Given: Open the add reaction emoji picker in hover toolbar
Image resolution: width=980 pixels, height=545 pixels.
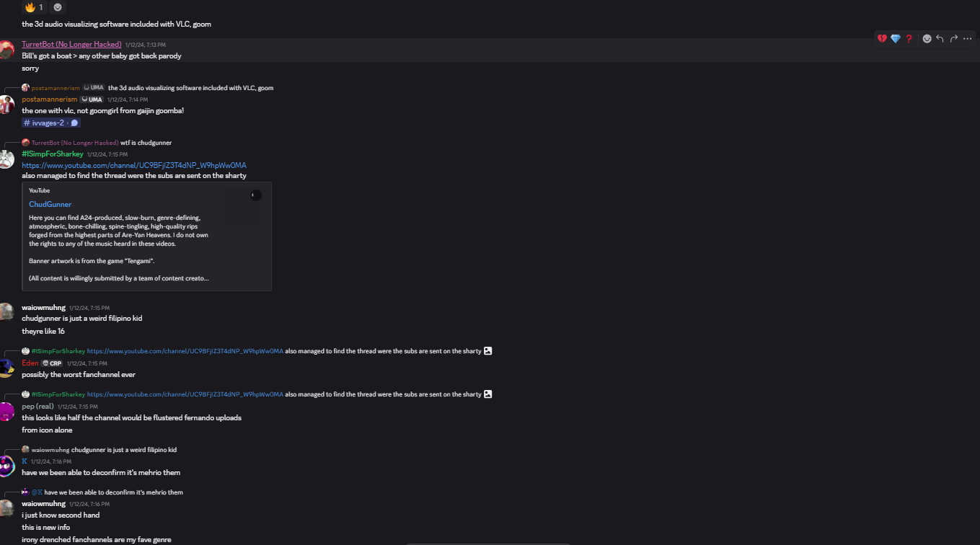Looking at the screenshot, I should (x=927, y=39).
